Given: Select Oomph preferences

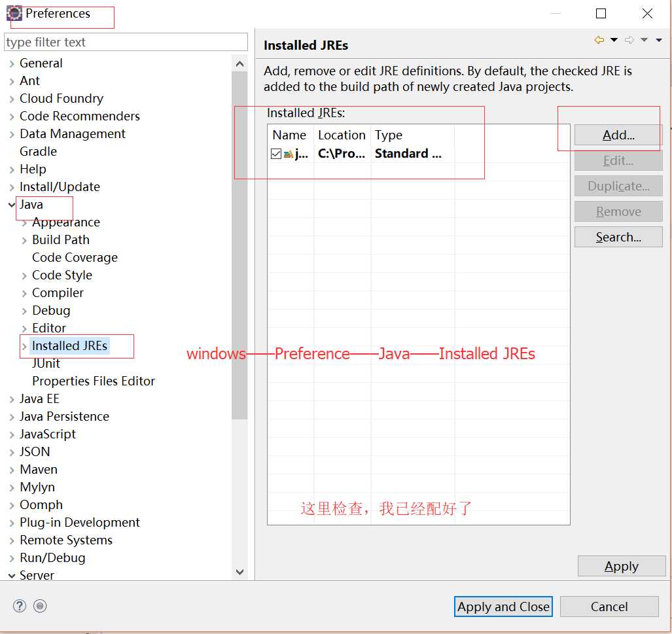Looking at the screenshot, I should pyautogui.click(x=41, y=504).
